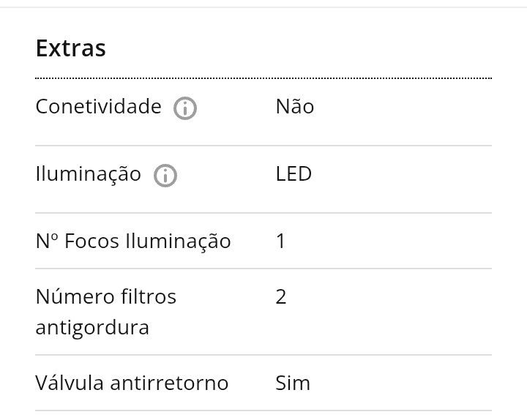527x420 pixels.
Task: Click the dotted divider below Extras
Action: pos(263,78)
